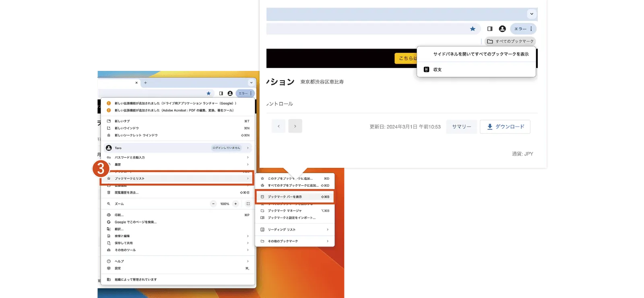The width and height of the screenshot is (644, 298).
Task: Close the tab in the small Chrome window
Action: coord(136,83)
